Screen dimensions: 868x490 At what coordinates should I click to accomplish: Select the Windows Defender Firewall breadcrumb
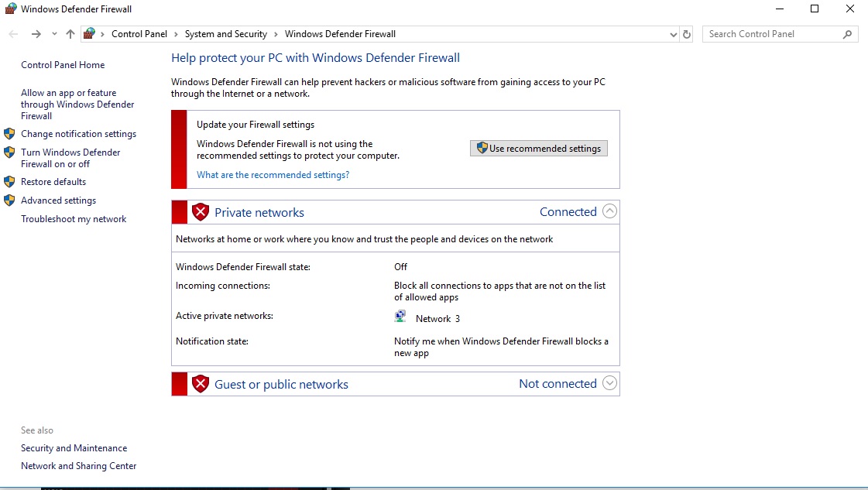[340, 34]
